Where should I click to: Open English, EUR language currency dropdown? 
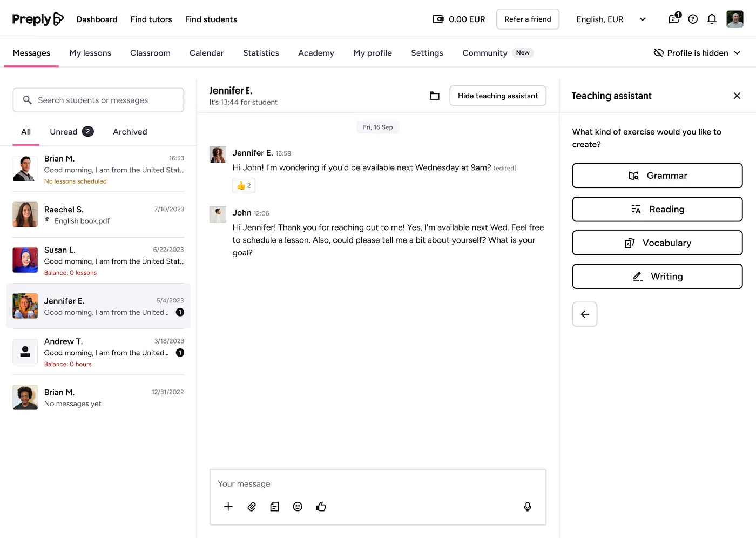click(611, 19)
